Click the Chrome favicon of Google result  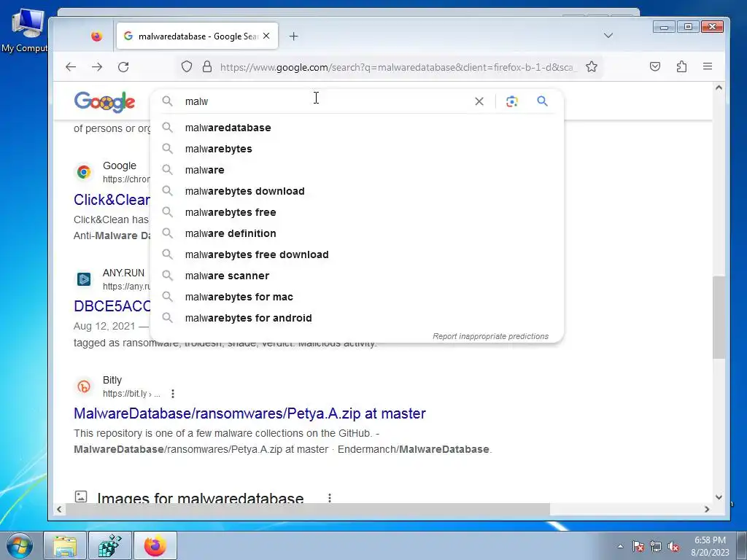coord(84,172)
